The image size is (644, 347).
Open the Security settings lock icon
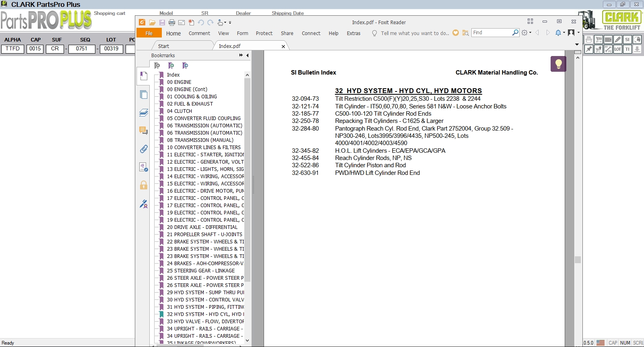pos(144,185)
